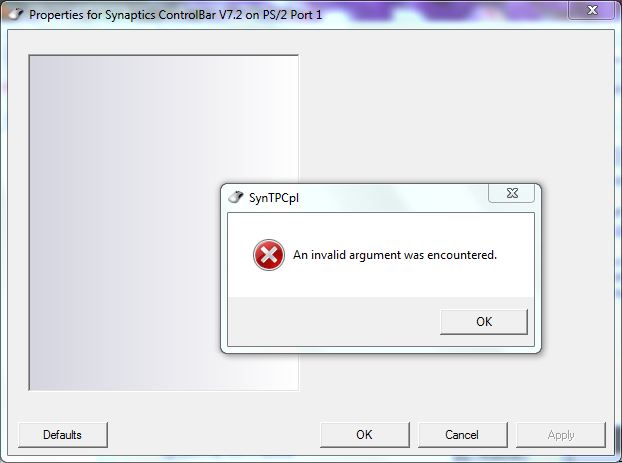
Task: Click the greyed-out Apply button
Action: pos(561,435)
